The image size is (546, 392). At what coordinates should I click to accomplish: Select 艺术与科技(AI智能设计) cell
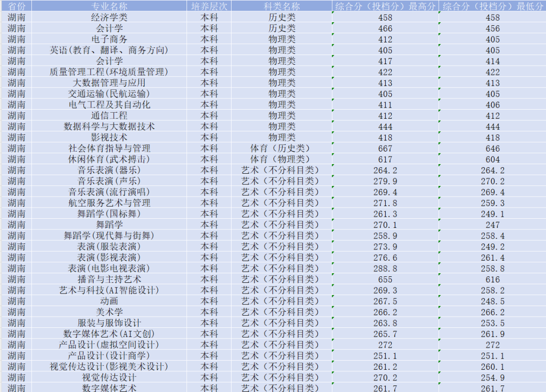(109, 290)
